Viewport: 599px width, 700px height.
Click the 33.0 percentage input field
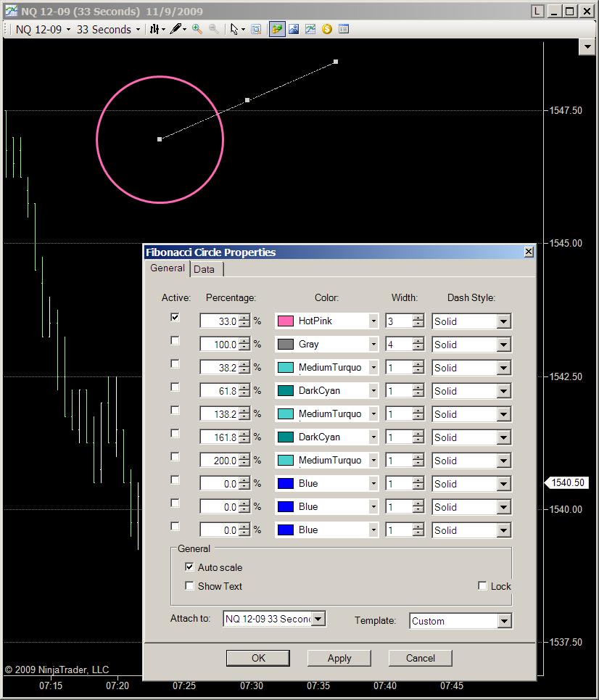point(219,321)
